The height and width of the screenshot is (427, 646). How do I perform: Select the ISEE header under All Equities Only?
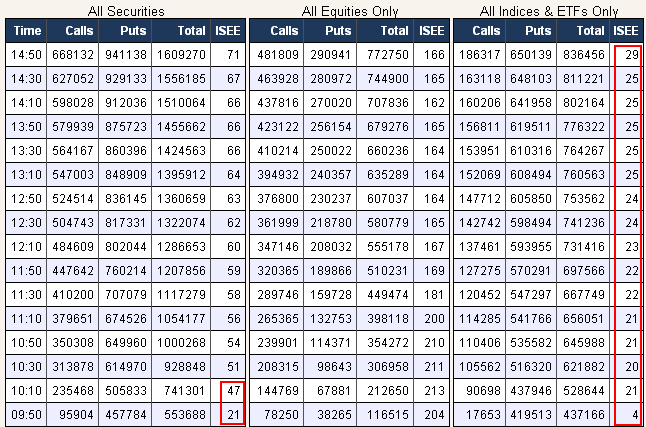coord(431,30)
